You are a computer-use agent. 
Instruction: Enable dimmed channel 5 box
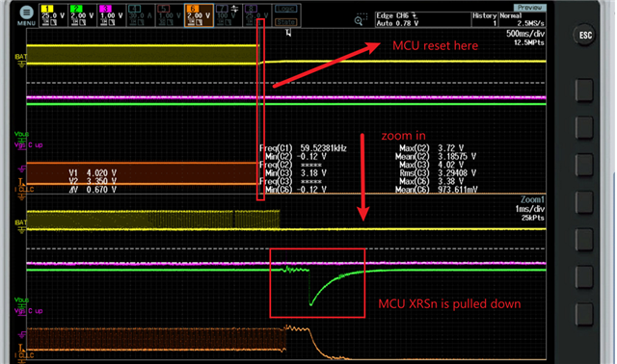click(170, 15)
